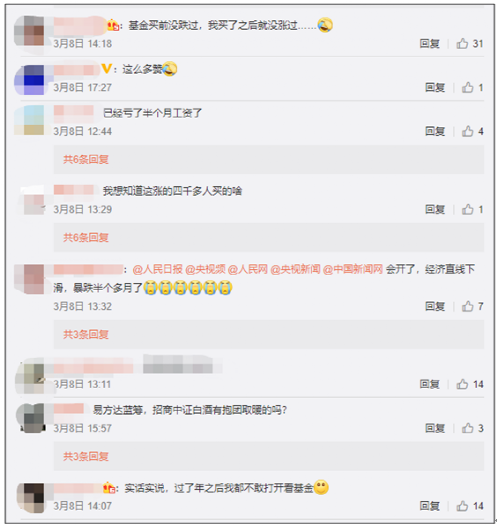Screen dimensions: 497x527
Task: Like the comment posted at 14:18
Action: tap(462, 43)
